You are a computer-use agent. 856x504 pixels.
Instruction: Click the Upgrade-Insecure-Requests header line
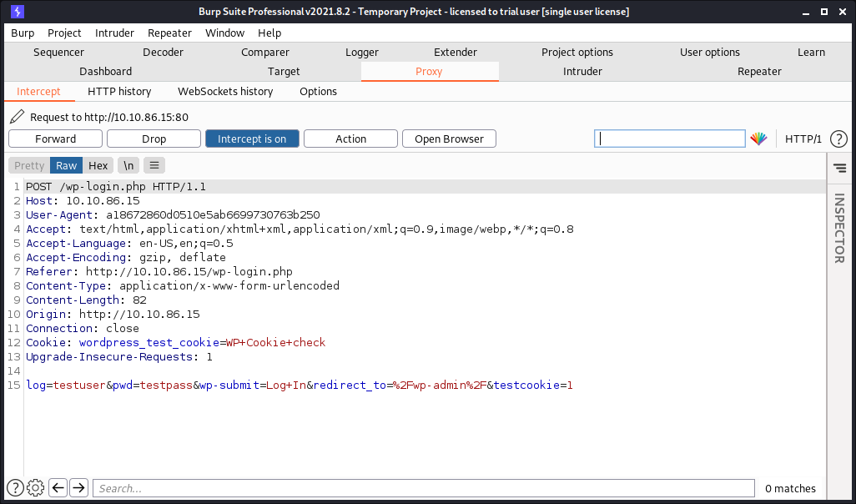[x=119, y=357]
